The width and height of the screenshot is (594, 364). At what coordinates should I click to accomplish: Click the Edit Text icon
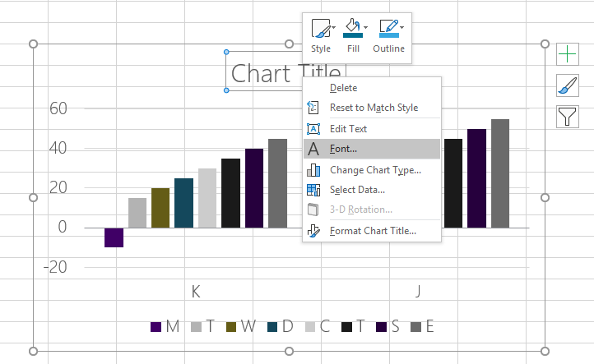pyautogui.click(x=313, y=129)
